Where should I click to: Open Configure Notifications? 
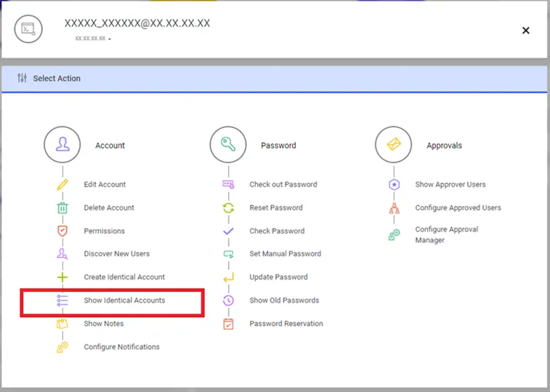(x=121, y=347)
